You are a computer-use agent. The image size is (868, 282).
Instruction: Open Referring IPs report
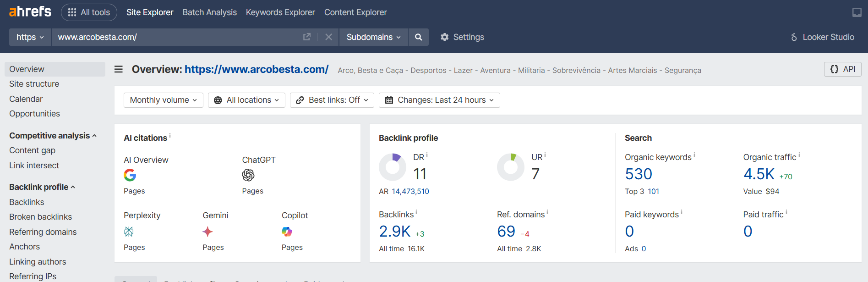point(33,276)
